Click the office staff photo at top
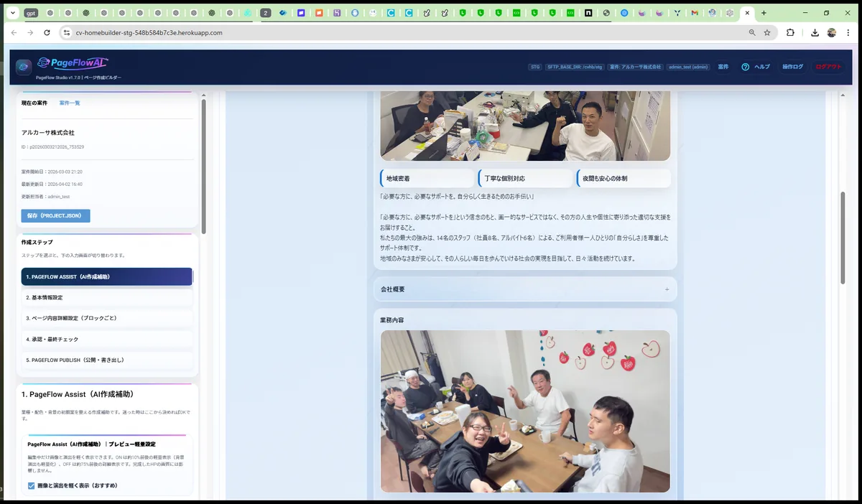The image size is (862, 504). [525, 126]
